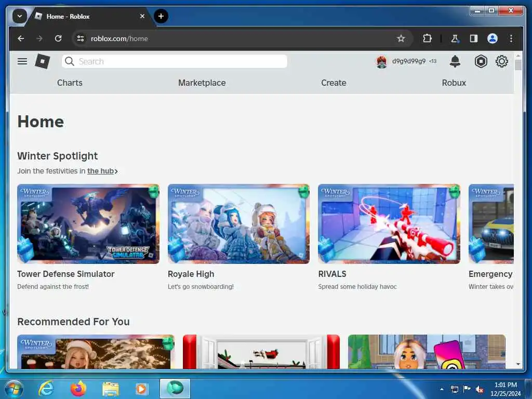
Task: Open first Recommended game with Santa hat
Action: point(96,352)
